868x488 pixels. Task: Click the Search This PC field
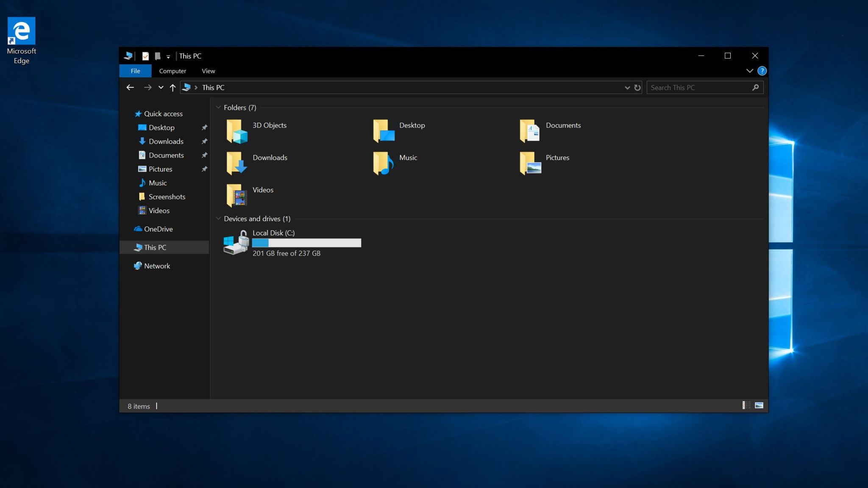click(x=699, y=88)
